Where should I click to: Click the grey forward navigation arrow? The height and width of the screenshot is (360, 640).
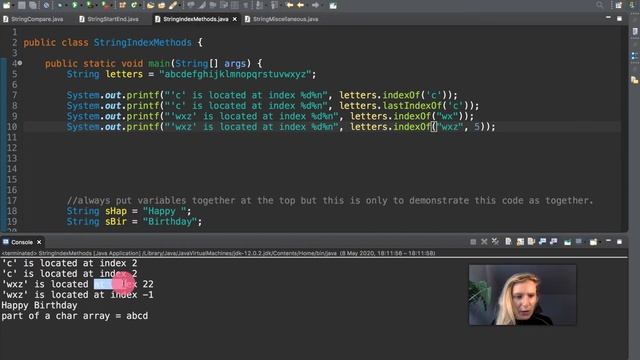(316, 5)
